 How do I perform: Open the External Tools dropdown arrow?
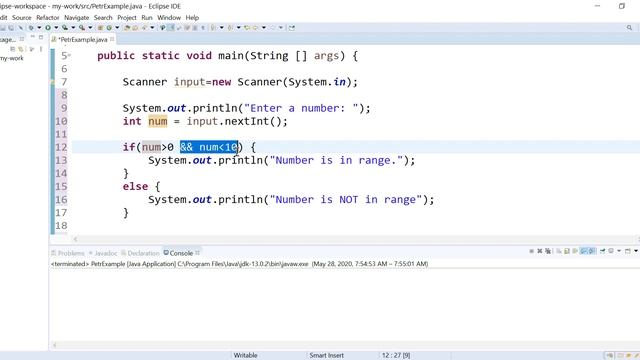(x=90, y=28)
